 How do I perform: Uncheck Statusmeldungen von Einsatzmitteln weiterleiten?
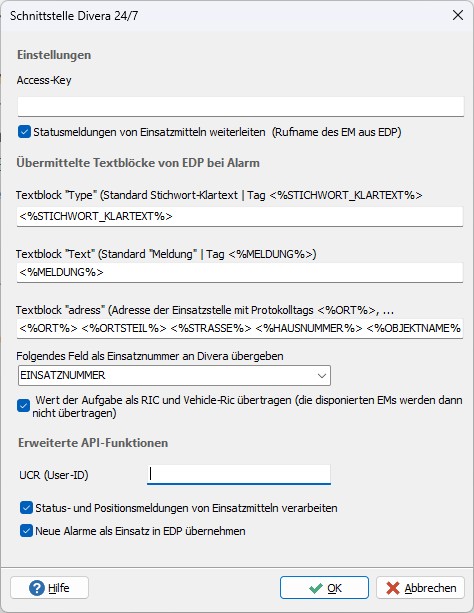[24, 132]
